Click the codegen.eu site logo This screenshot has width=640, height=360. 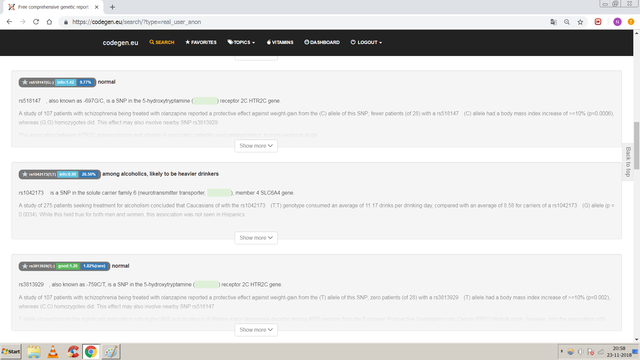(120, 43)
